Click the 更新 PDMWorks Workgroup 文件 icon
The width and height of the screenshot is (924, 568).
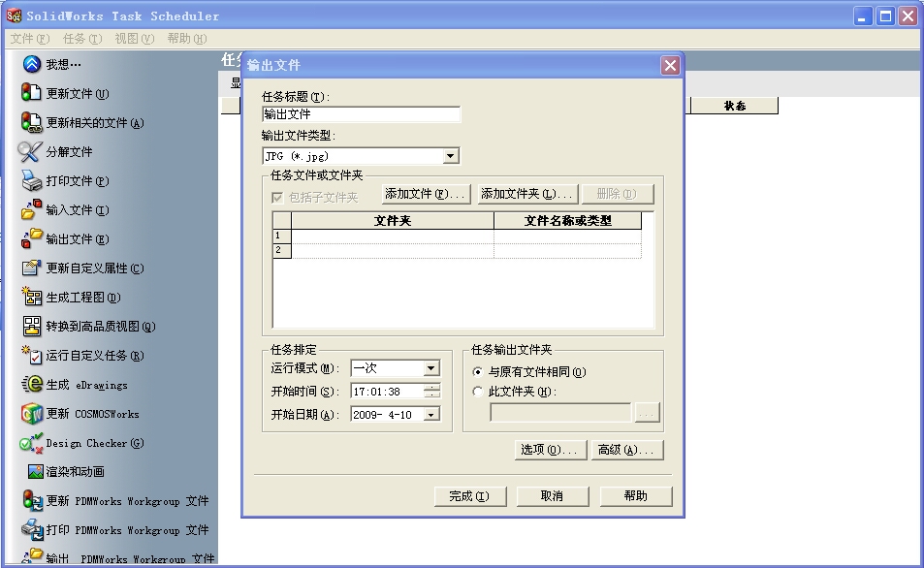pos(32,500)
